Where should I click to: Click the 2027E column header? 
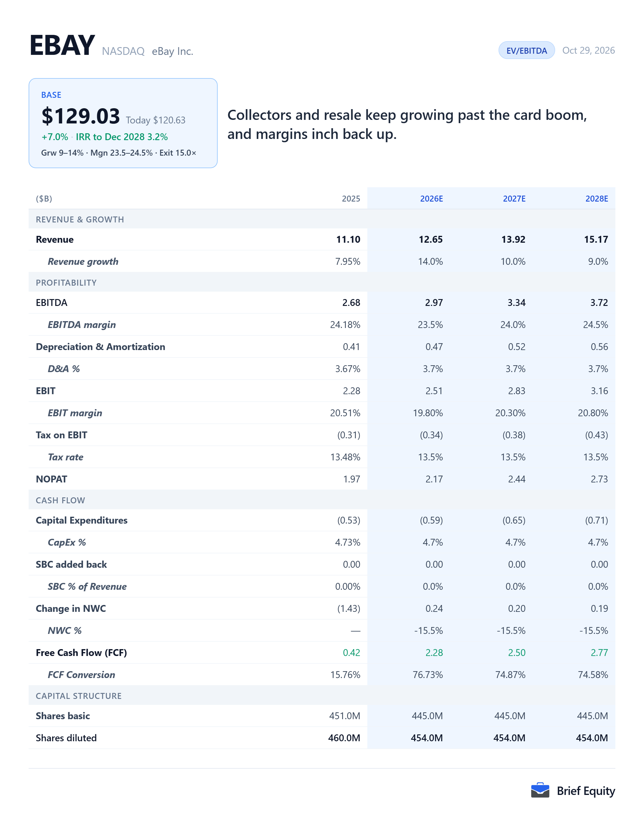514,199
